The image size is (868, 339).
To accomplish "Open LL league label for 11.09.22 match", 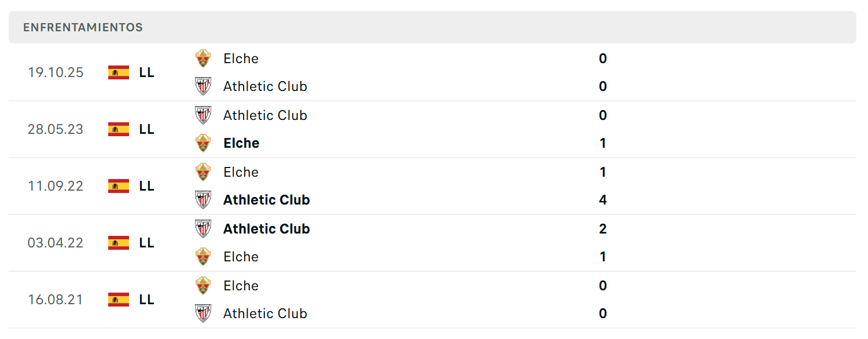I will [x=147, y=186].
